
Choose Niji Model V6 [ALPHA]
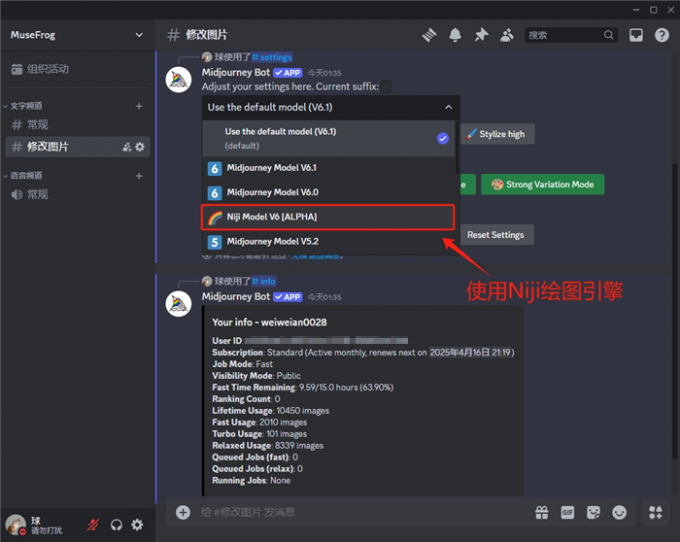pos(328,217)
